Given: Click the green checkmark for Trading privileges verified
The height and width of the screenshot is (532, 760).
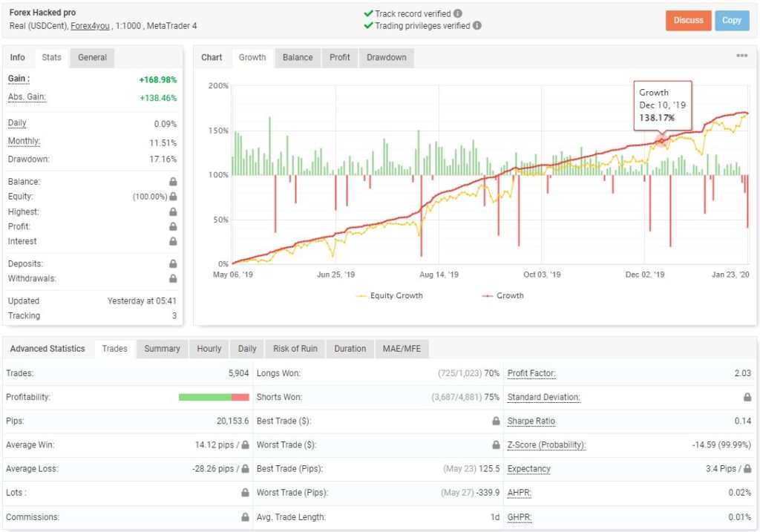Looking at the screenshot, I should tap(368, 25).
